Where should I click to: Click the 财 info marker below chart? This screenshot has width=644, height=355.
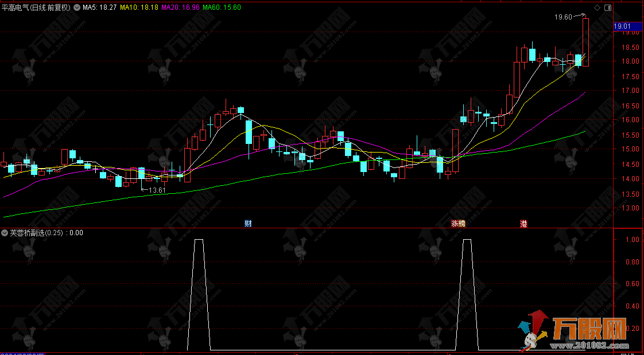248,224
